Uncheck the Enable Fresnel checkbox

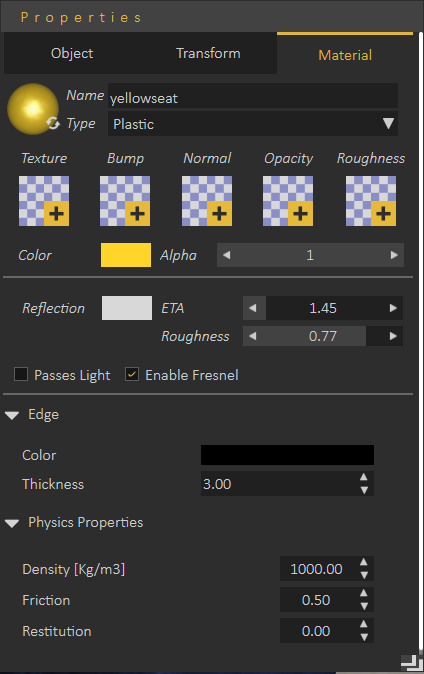click(132, 374)
